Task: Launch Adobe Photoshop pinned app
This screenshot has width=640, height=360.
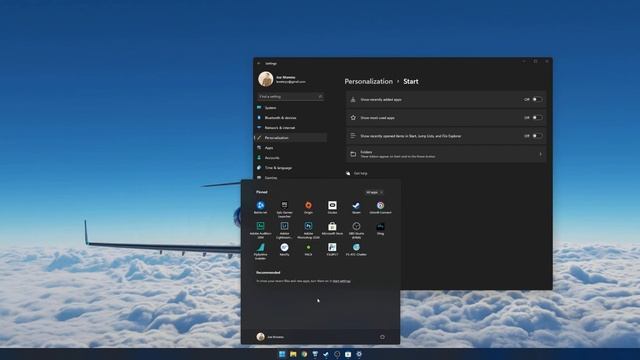Action: 308,229
